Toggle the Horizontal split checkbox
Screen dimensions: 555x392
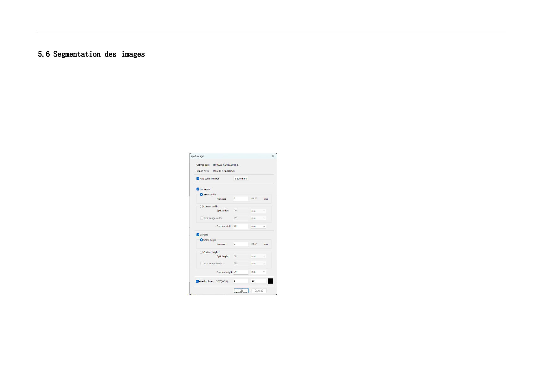point(198,189)
